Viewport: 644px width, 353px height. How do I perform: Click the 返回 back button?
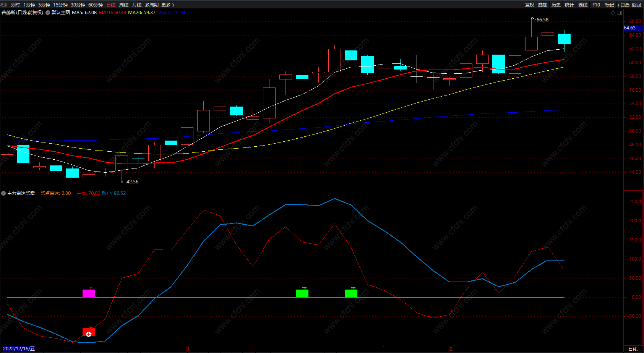(x=636, y=5)
